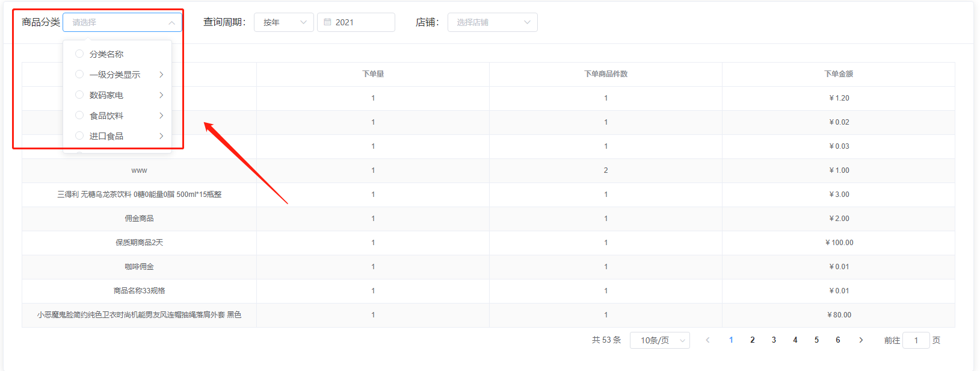980x371 pixels.
Task: Click the www product name cell
Action: [x=139, y=170]
